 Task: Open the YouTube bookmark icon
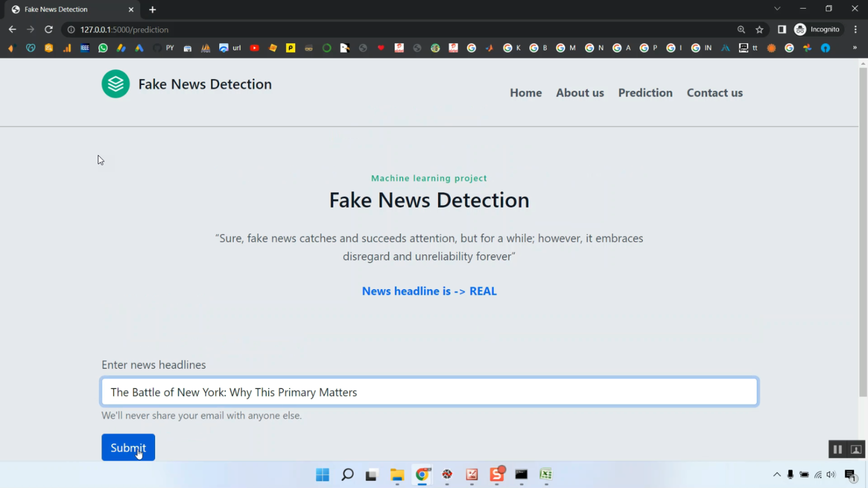click(x=254, y=48)
